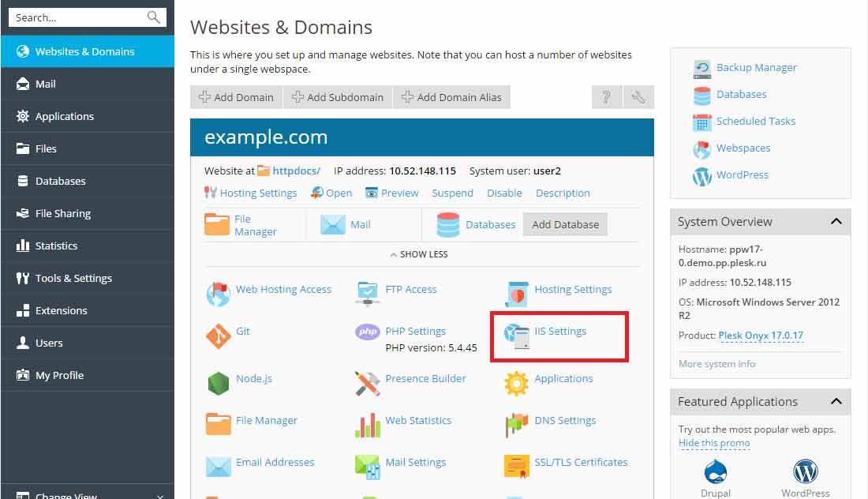Click the Add Domain button

(x=235, y=96)
